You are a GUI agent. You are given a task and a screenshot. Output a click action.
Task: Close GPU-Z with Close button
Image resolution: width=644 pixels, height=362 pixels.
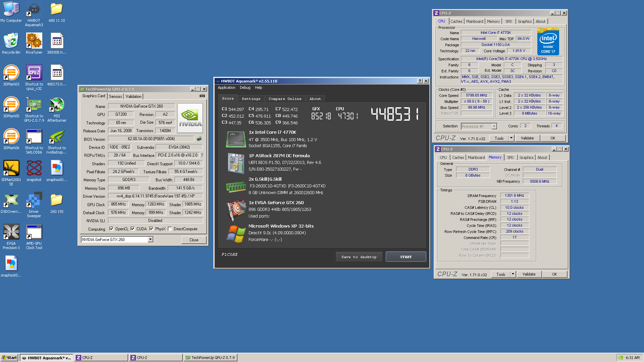(194, 240)
